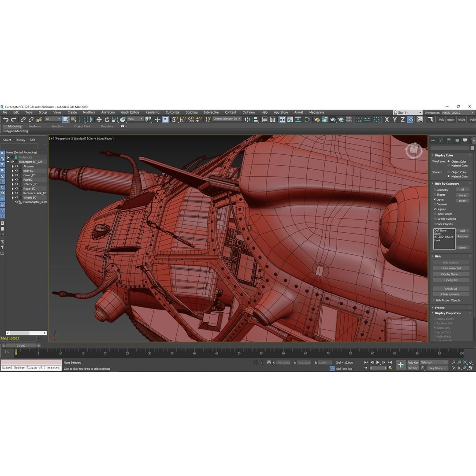
Task: Choose the Select Object tool
Action: pos(66,119)
